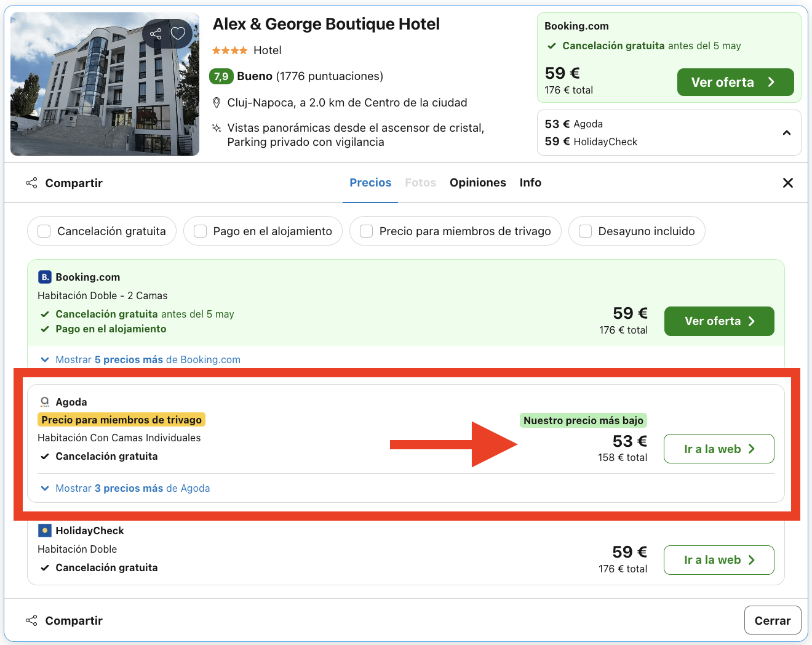Enable Desayuno incluido checkbox

coord(585,231)
